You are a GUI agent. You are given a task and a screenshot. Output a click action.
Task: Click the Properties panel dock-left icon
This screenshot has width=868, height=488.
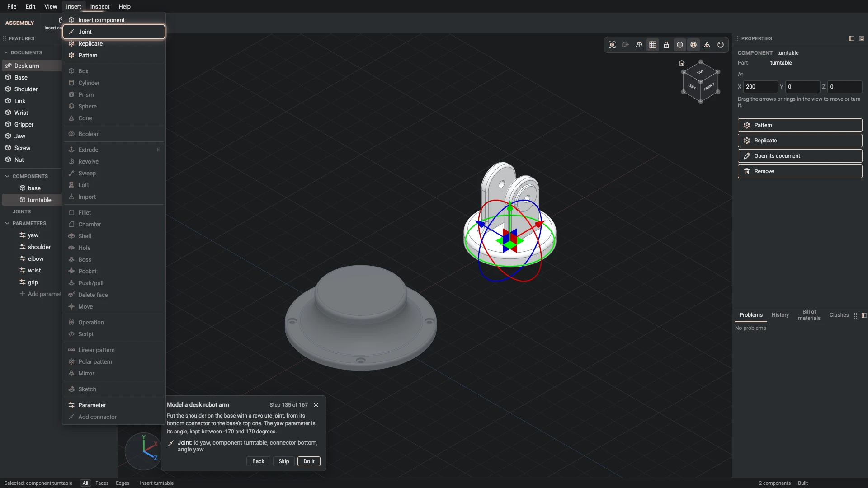pyautogui.click(x=852, y=38)
